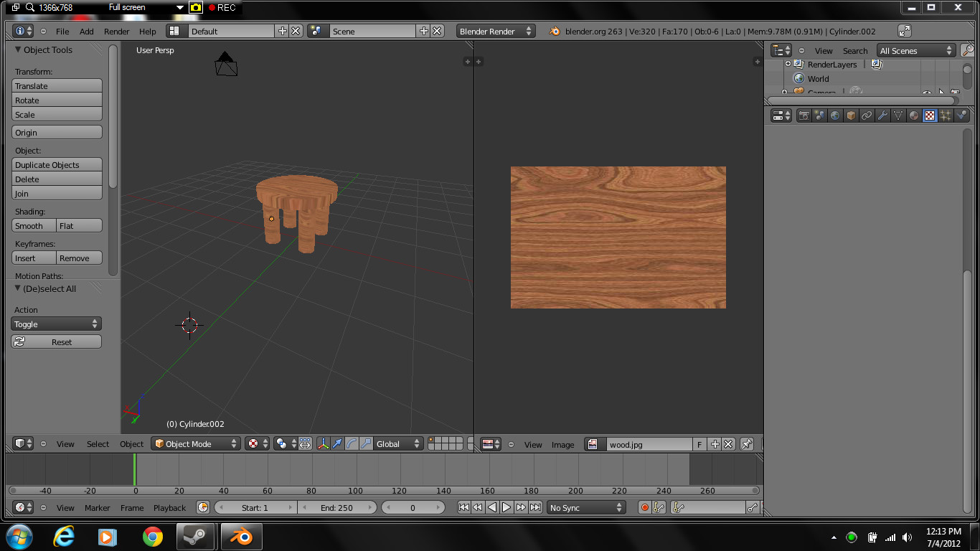Select the scale manipulator icon
This screenshot has width=980, height=551.
point(366,444)
